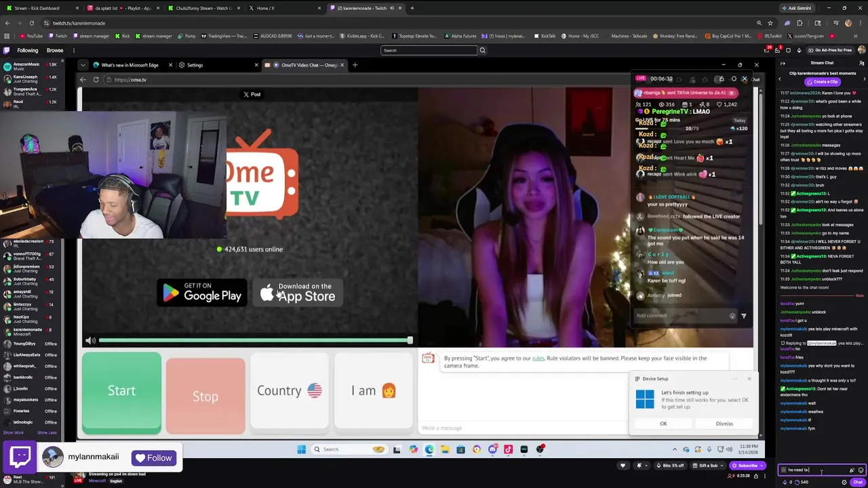
Task: Open stream more-options three dots menu
Action: (x=764, y=476)
